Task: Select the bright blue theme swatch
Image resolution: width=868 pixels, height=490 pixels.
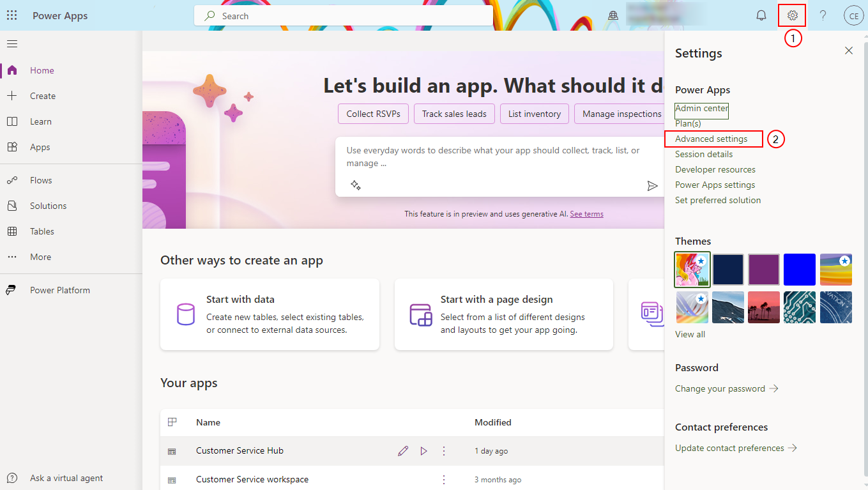Action: click(x=800, y=270)
